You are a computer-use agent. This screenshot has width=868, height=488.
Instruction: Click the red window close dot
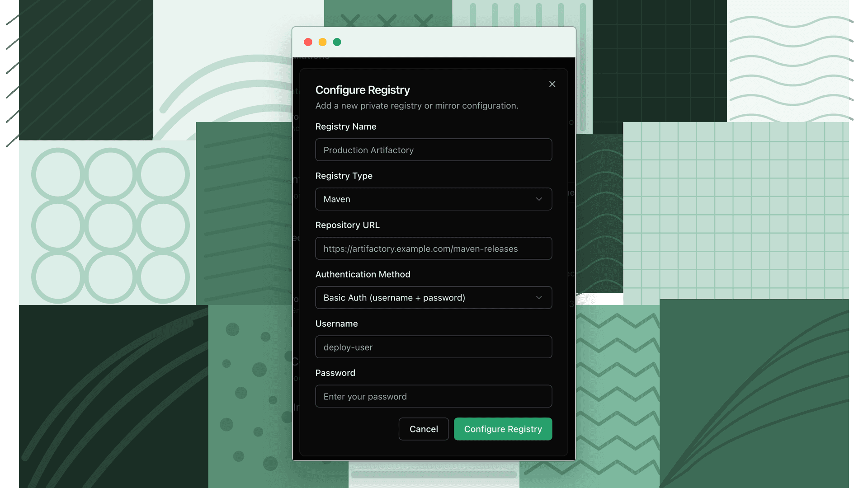tap(308, 42)
